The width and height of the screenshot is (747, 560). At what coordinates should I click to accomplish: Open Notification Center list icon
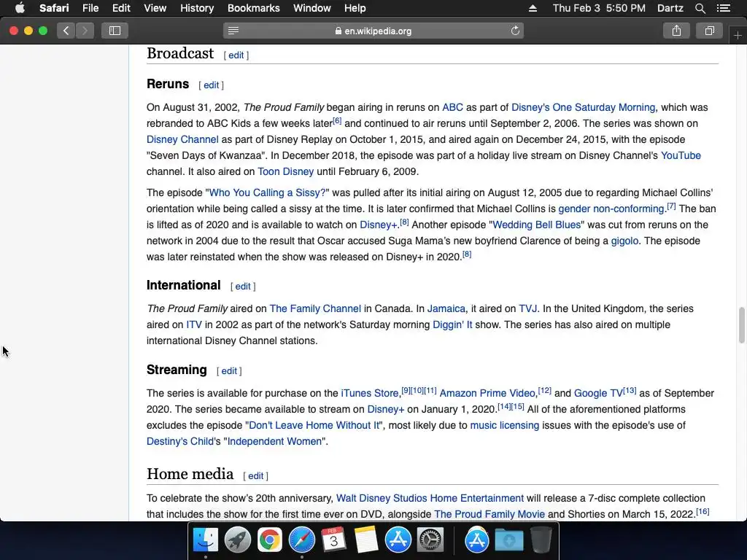(x=724, y=8)
